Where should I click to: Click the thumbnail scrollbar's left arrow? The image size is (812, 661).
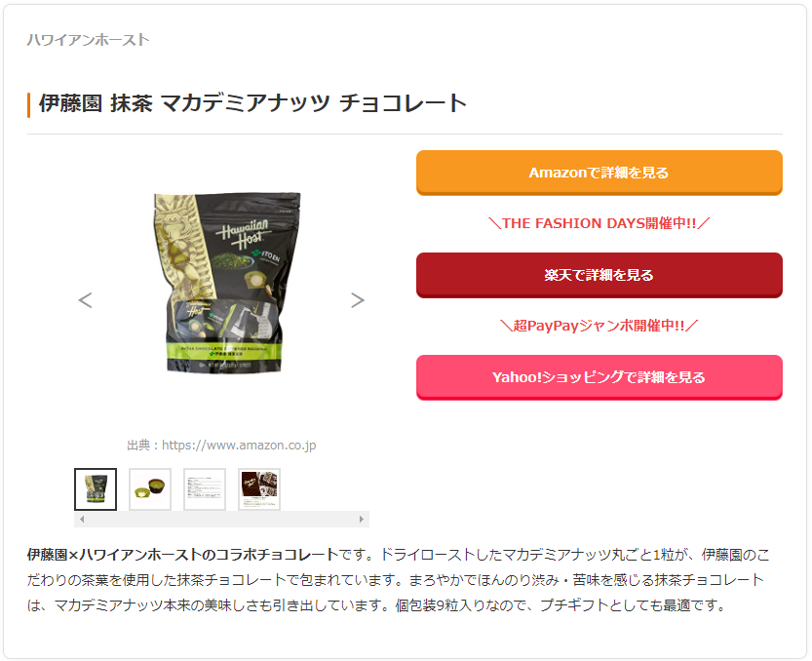click(x=82, y=519)
